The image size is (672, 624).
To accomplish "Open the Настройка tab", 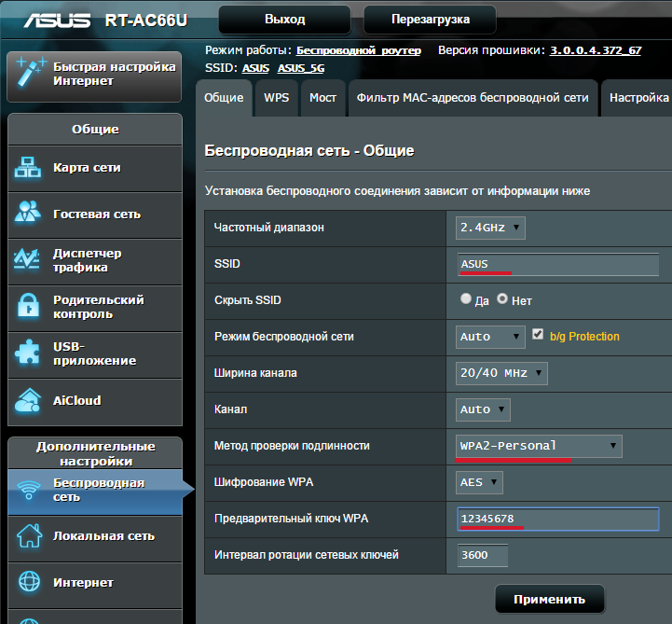I will pyautogui.click(x=637, y=98).
